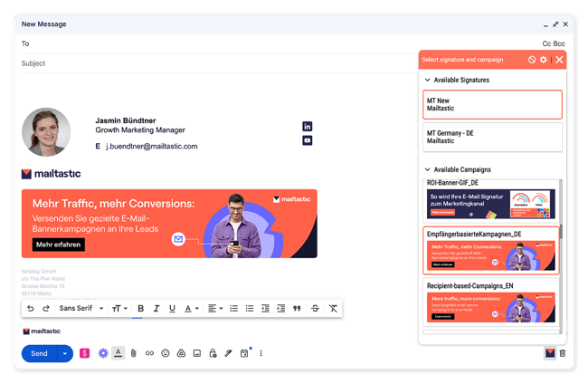
Task: Insert a link using the link icon
Action: coord(149,353)
